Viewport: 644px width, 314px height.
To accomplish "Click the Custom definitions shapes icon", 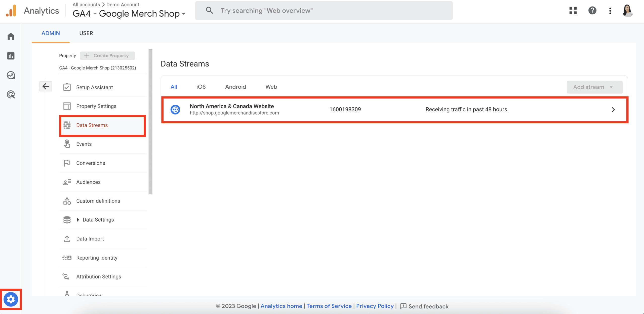I will (67, 201).
